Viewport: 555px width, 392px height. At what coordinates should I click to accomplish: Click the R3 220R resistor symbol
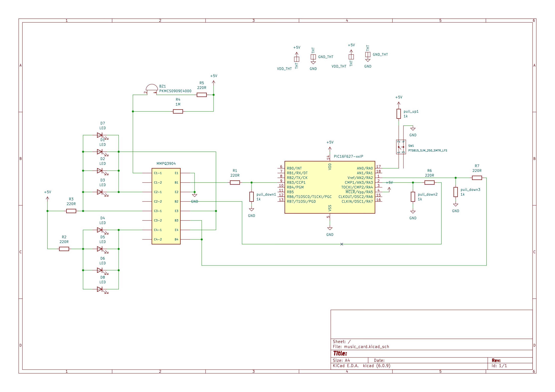coord(71,211)
